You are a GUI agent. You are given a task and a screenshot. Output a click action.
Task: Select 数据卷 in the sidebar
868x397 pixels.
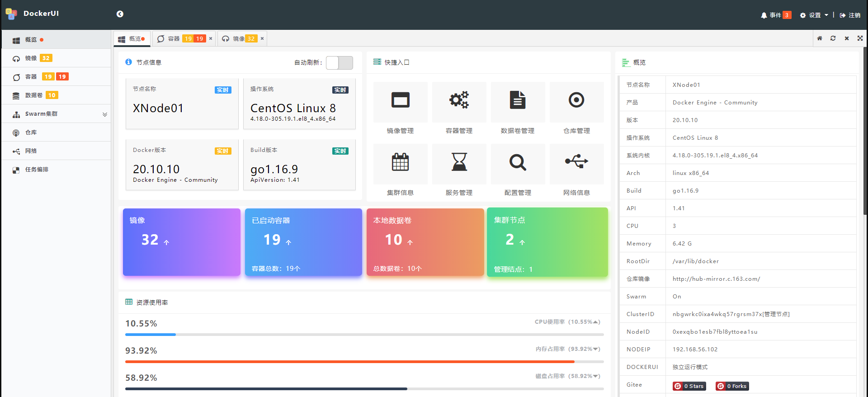[34, 95]
